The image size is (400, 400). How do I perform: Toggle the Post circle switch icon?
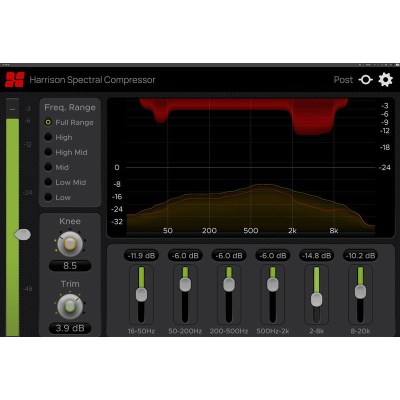click(x=365, y=80)
